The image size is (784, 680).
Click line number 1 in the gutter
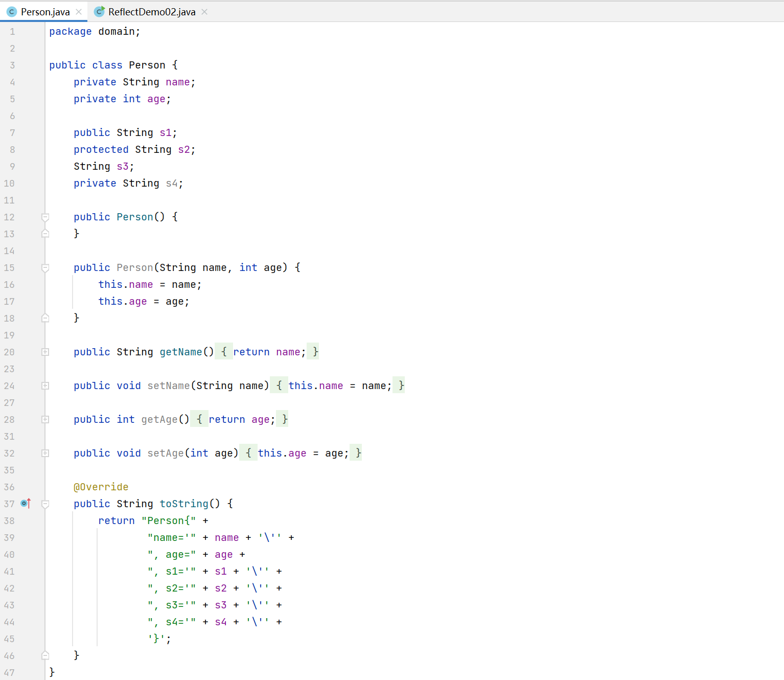click(x=12, y=32)
